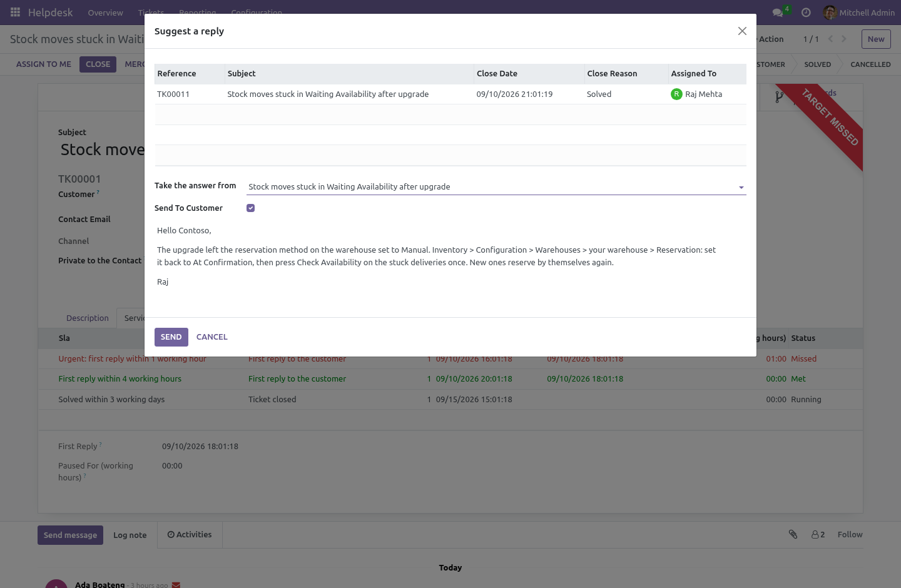Click the Raj Mehta avatar icon
This screenshot has height=588, width=901.
pos(676,94)
